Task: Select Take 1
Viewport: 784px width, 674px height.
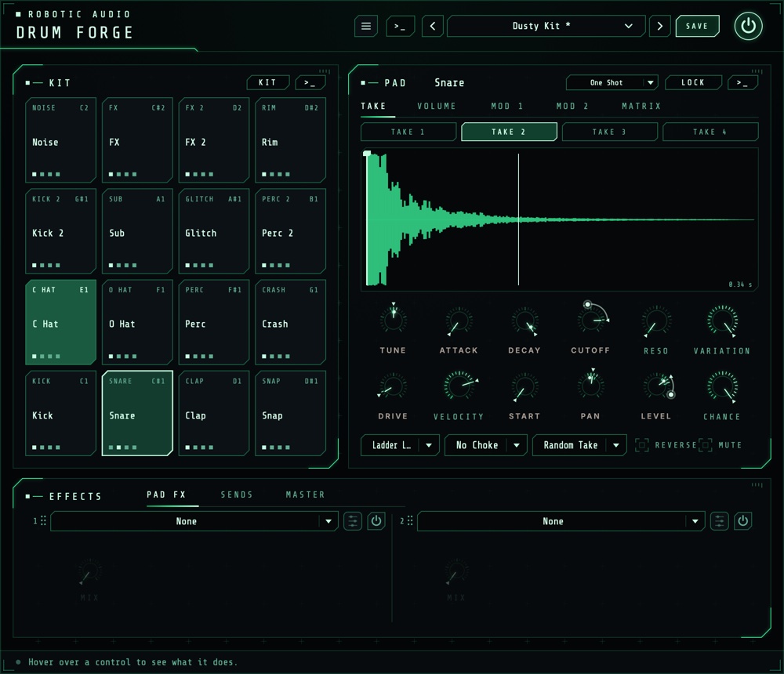Action: point(408,132)
